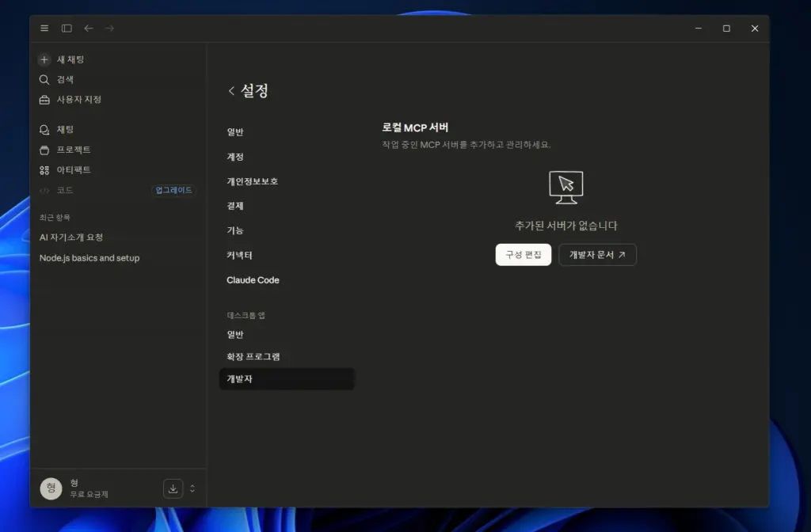The width and height of the screenshot is (811, 532).
Task: Click the back chevron next to 설정
Action: 231,91
